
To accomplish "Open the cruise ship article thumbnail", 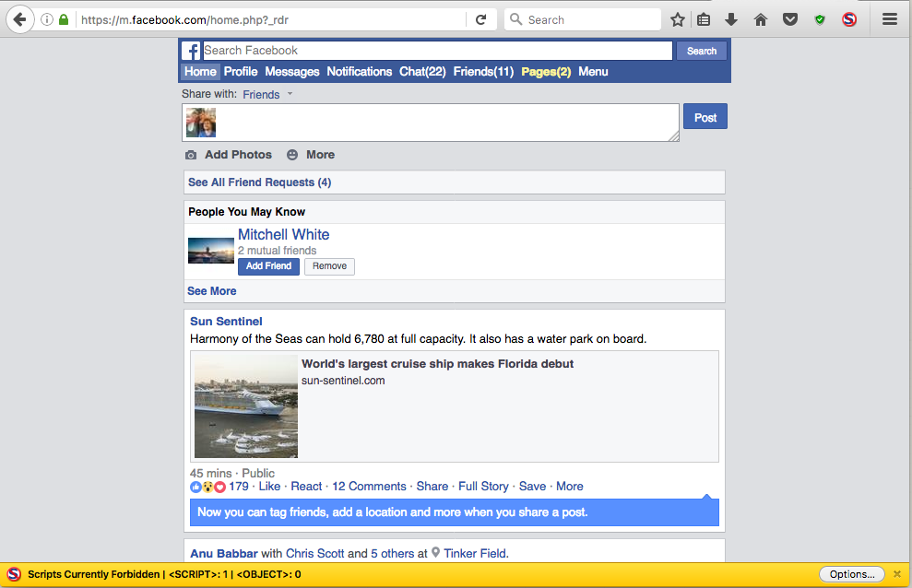I will (245, 406).
